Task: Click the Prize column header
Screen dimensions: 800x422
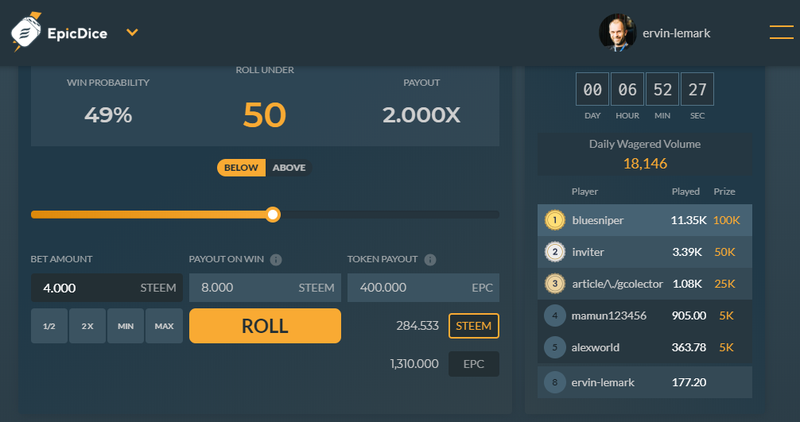Action: 724,191
